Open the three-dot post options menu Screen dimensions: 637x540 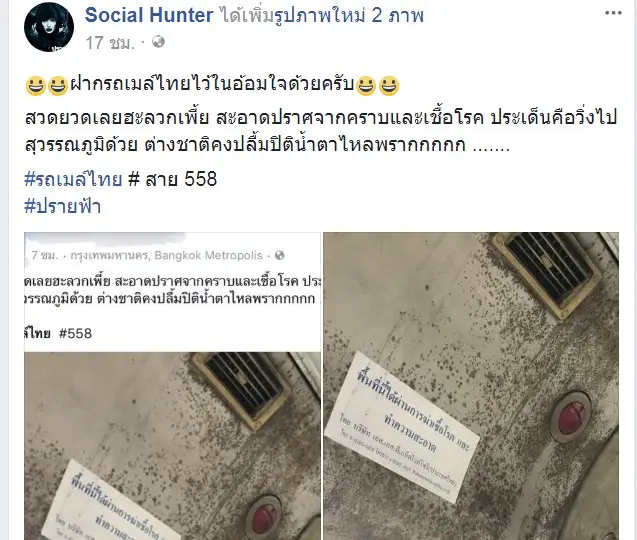point(613,13)
